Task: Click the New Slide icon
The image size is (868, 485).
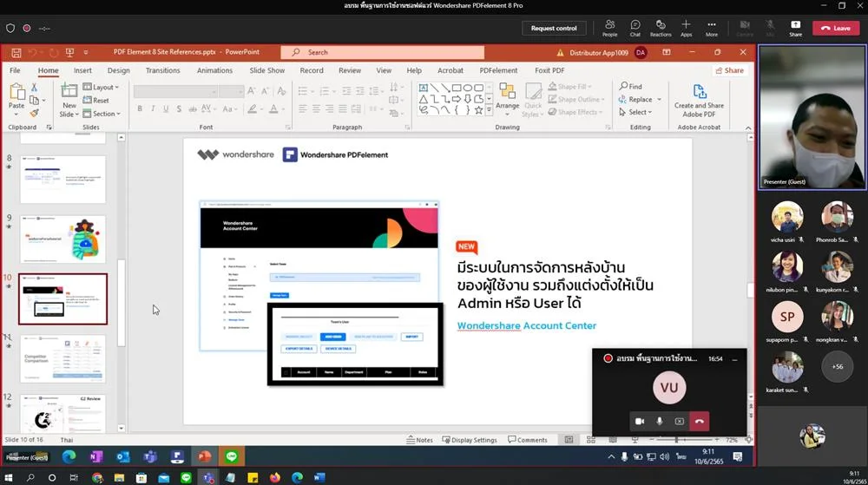Action: pos(69,90)
